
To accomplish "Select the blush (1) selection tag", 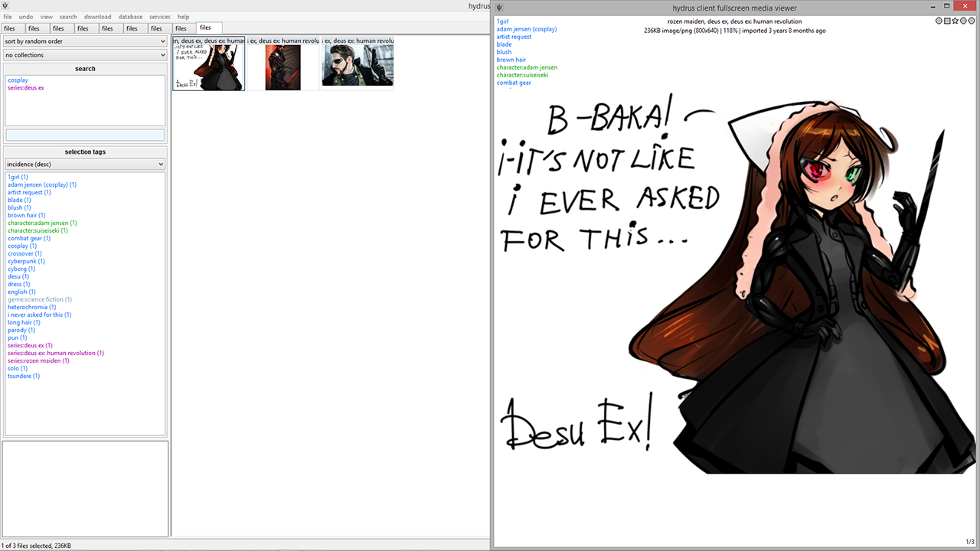I will (19, 207).
